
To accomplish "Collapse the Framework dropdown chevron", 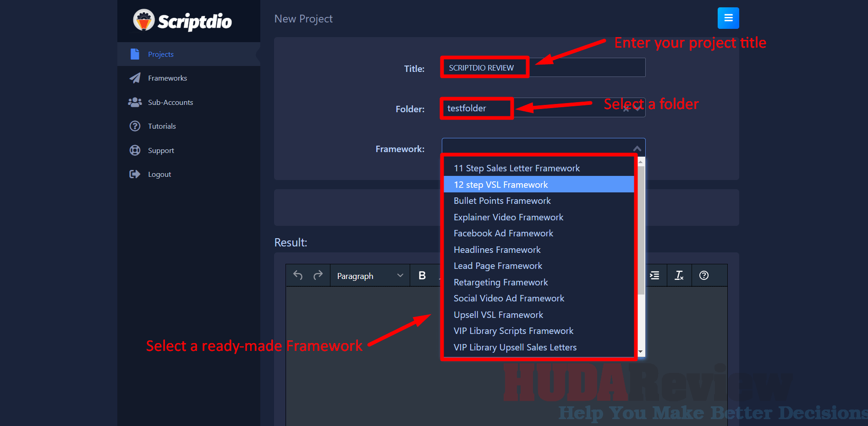I will 637,148.
